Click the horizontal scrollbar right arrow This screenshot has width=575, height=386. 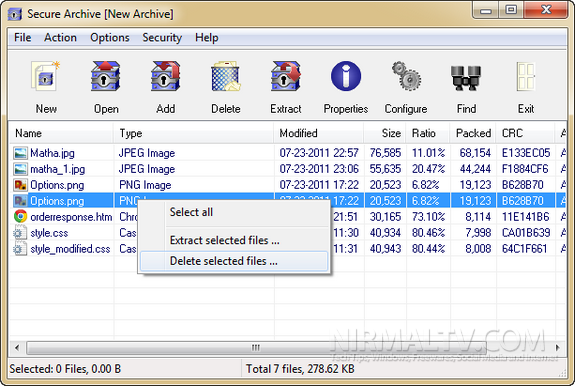[558, 348]
